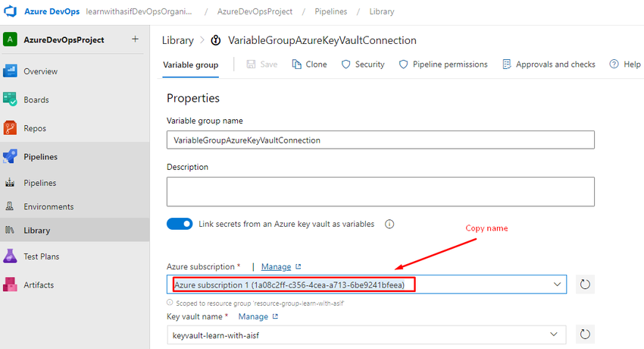644x349 pixels.
Task: Open Artifacts in the sidebar
Action: click(x=39, y=285)
